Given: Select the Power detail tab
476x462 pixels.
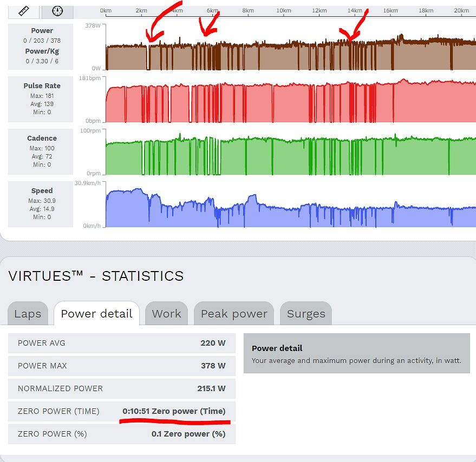Looking at the screenshot, I should tap(96, 313).
